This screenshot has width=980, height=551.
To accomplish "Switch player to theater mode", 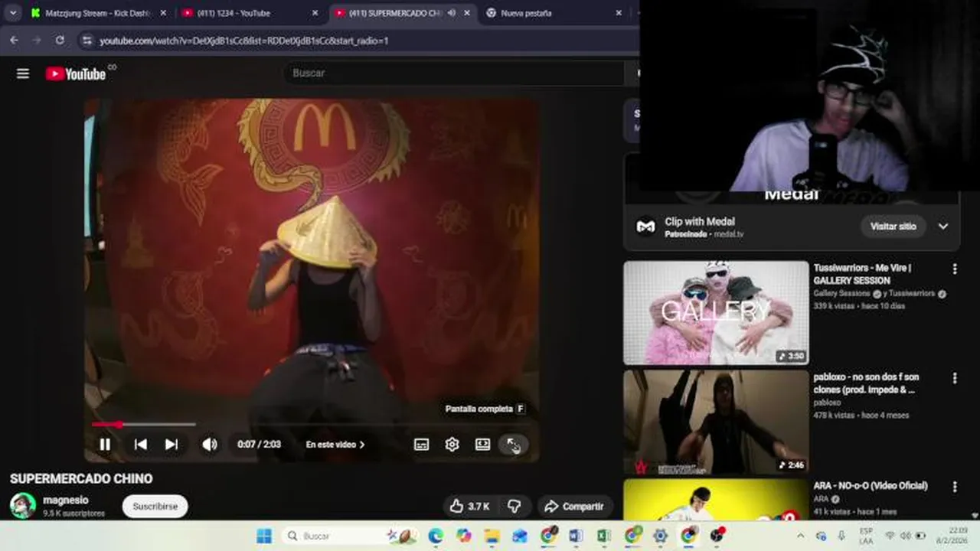I will click(x=482, y=445).
